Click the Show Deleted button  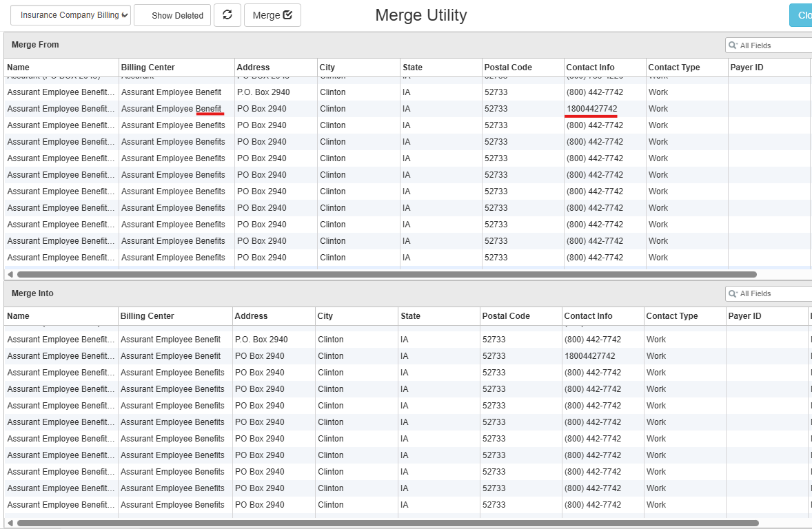click(x=172, y=16)
